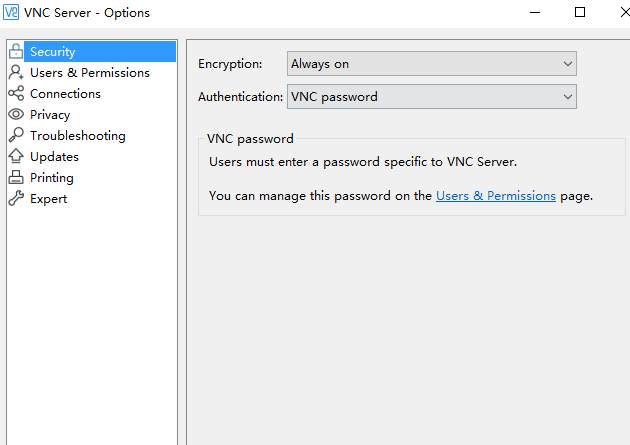Click the Expert wrench icon
The width and height of the screenshot is (630, 445).
coord(15,198)
